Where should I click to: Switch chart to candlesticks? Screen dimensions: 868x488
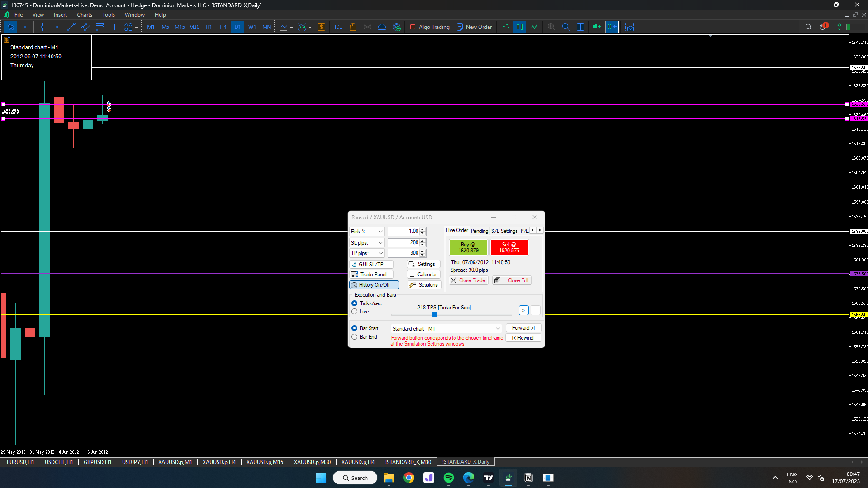pyautogui.click(x=520, y=27)
